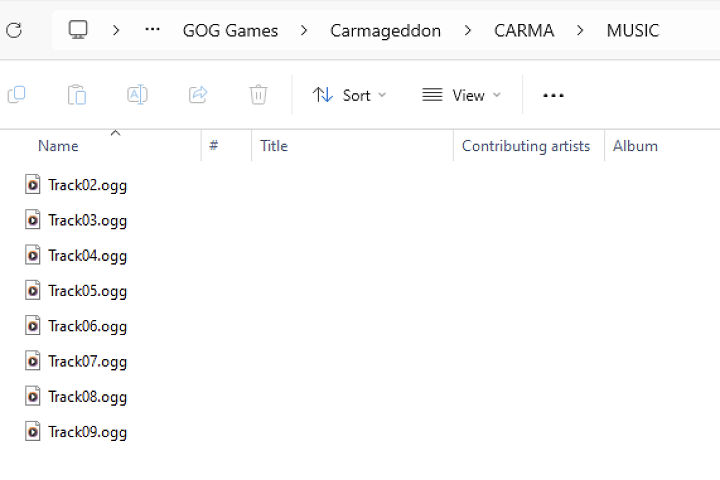Viewport: 720px width, 480px height.
Task: Click the Paste toolbar icon
Action: 77,95
